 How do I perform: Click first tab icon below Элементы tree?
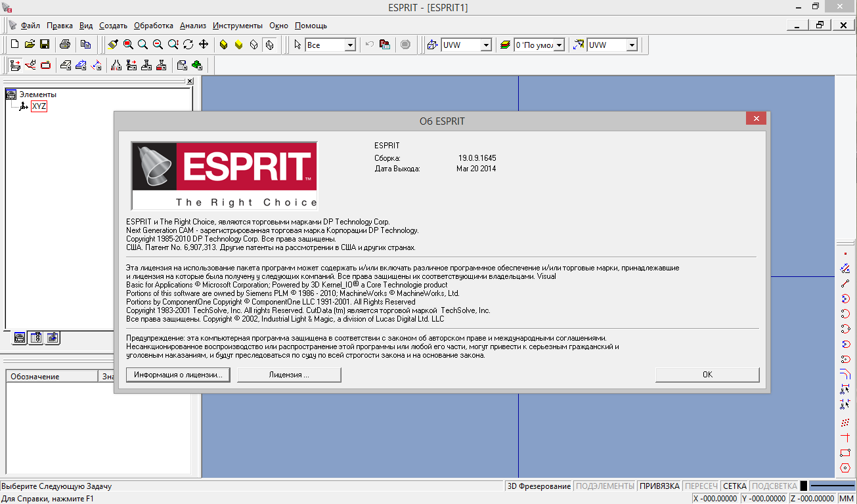[20, 338]
